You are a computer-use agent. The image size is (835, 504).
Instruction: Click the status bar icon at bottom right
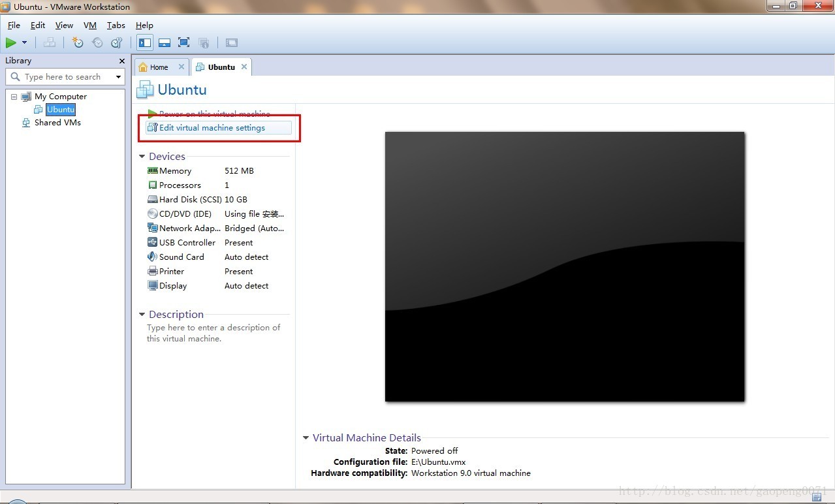click(x=816, y=497)
